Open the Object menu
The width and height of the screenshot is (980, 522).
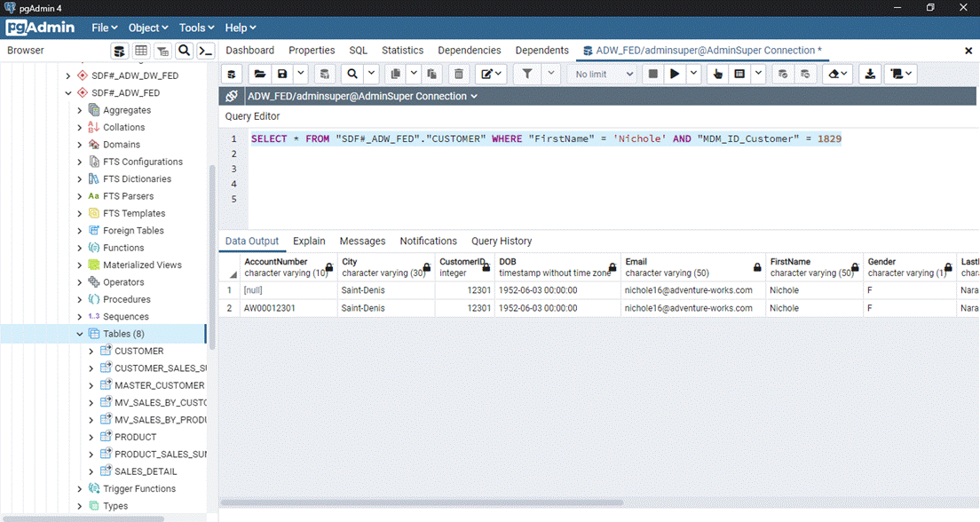point(148,28)
